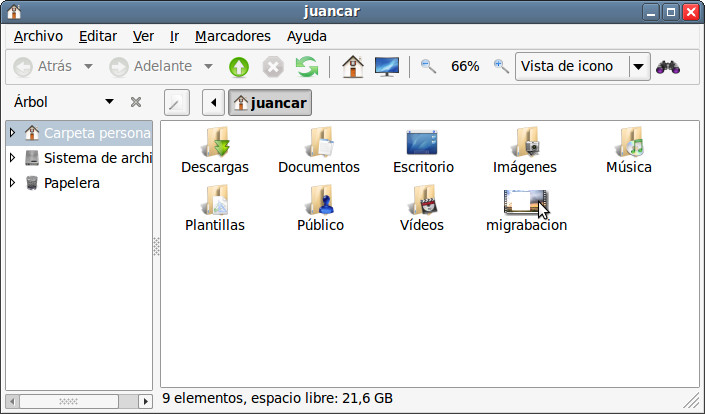The width and height of the screenshot is (705, 414).
Task: Click the zoom in magnifier icon
Action: tap(501, 67)
